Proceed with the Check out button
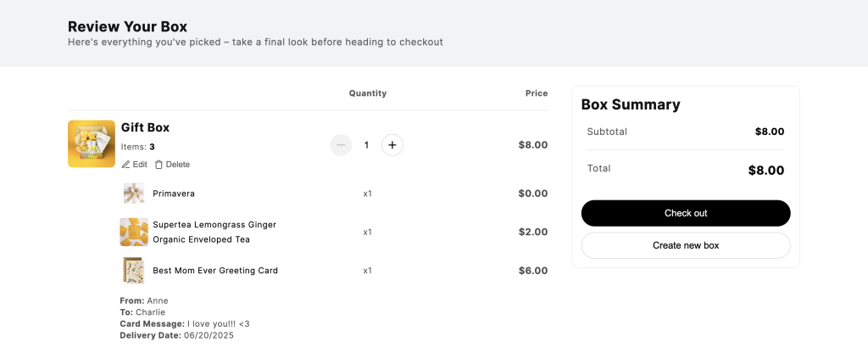 (686, 213)
